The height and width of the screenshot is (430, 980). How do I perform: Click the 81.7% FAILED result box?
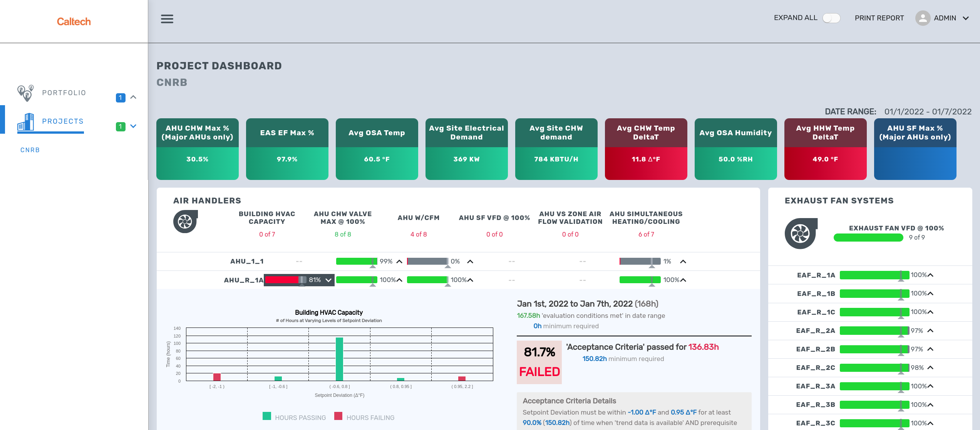tap(539, 362)
